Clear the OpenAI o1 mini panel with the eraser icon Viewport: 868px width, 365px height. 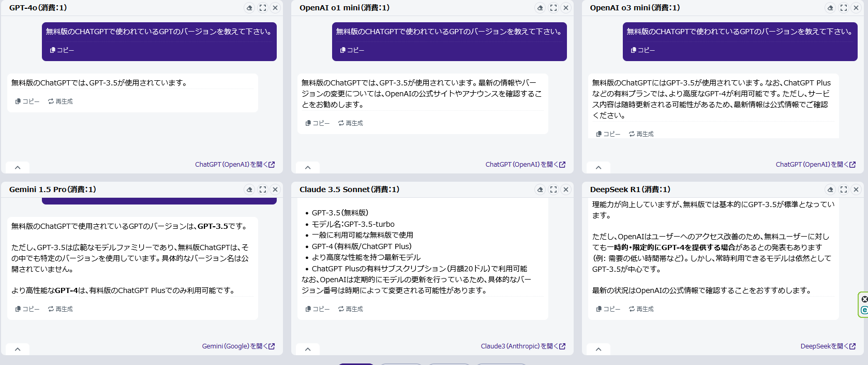coord(540,8)
